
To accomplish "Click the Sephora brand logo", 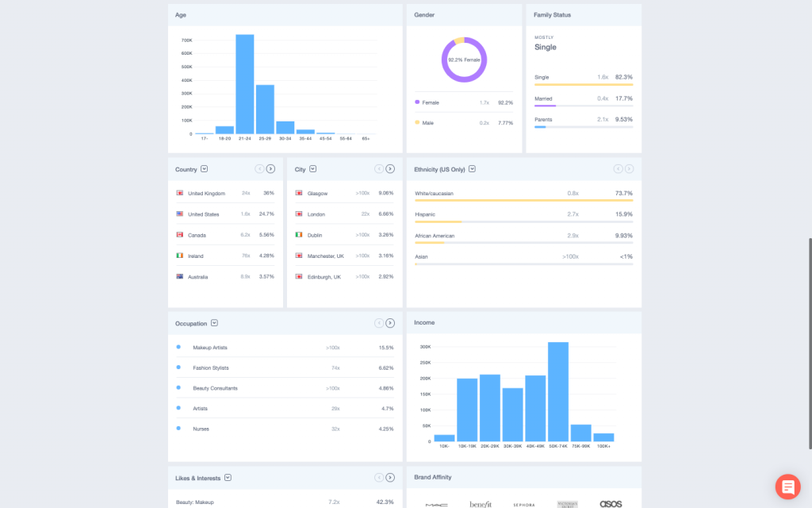I will [x=524, y=505].
